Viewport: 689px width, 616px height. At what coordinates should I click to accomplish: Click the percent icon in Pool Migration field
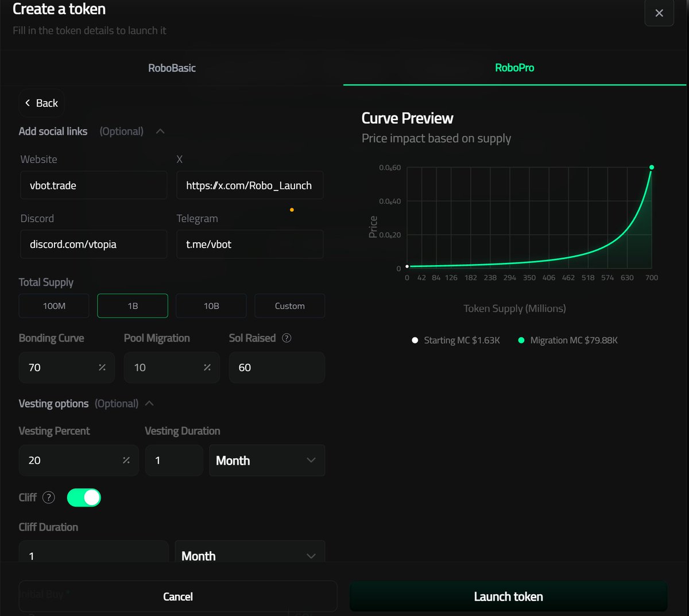(206, 367)
